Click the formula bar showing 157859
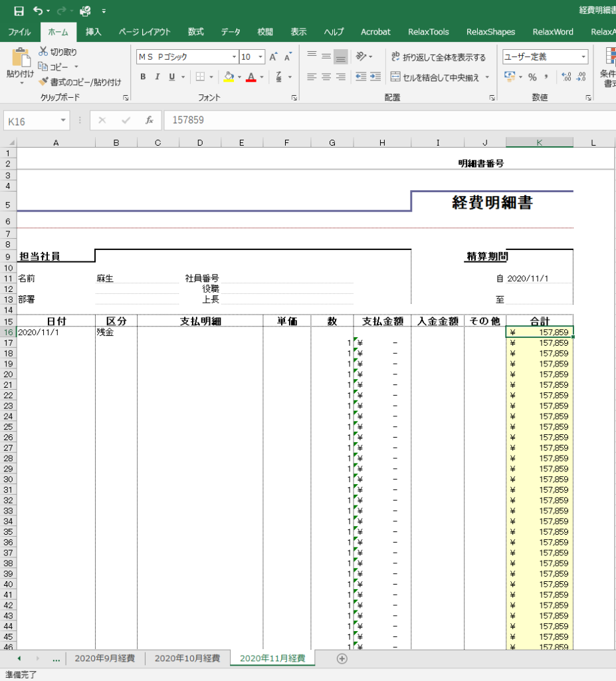Screen dimensions: 616x681 (x=385, y=120)
